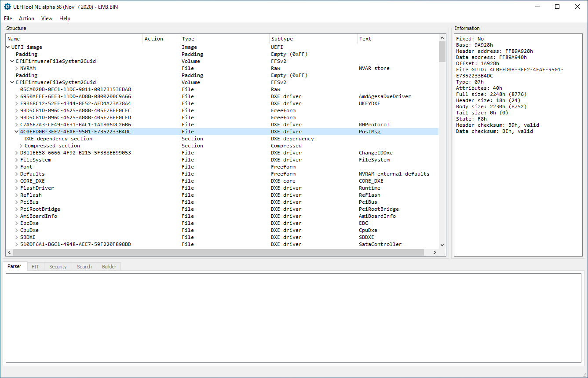Open the Action menu
The image size is (588, 378).
tap(26, 18)
